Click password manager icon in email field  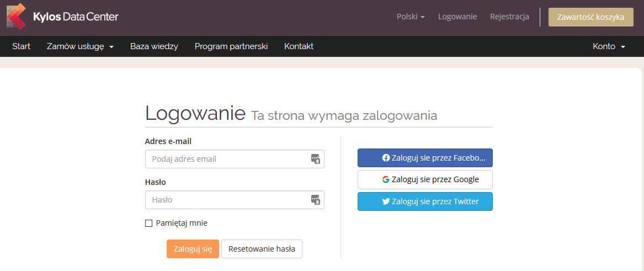pos(315,159)
